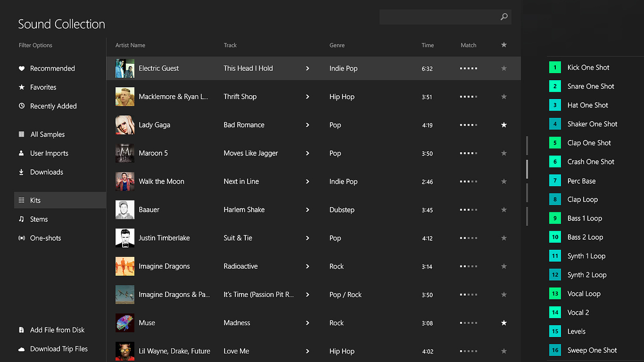The image size is (644, 362).
Task: Click the search magnifier icon
Action: coord(504,17)
